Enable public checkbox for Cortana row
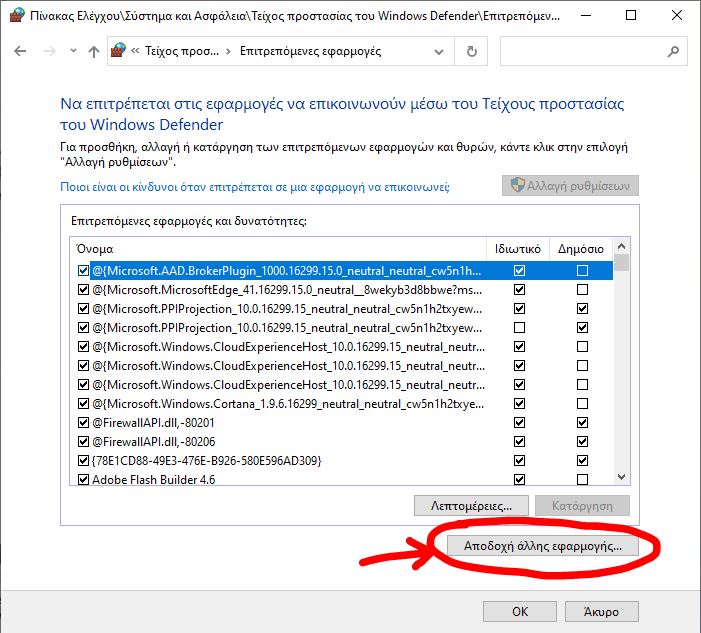 click(x=582, y=404)
